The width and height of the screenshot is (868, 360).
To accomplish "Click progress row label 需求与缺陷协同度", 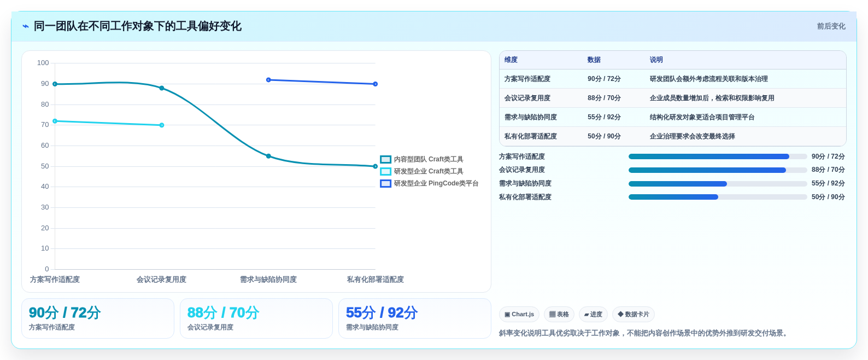I will point(525,184).
